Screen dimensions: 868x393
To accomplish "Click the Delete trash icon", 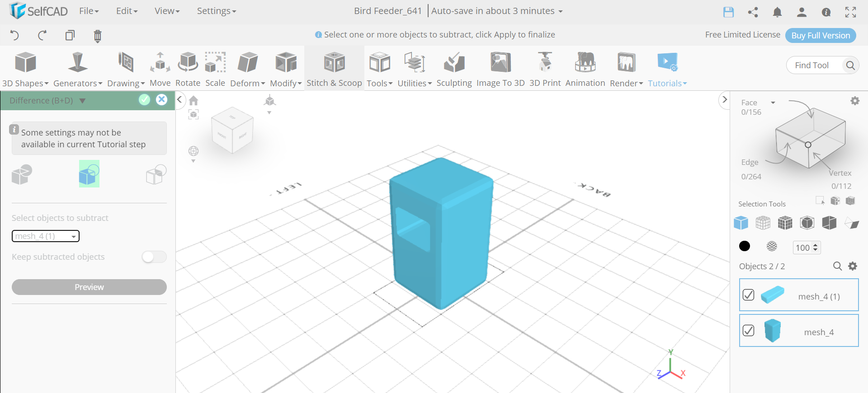I will pyautogui.click(x=98, y=36).
